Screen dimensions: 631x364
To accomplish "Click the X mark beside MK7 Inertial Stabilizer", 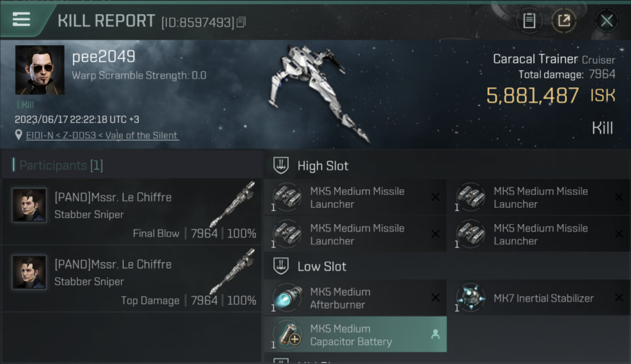I will click(x=619, y=298).
